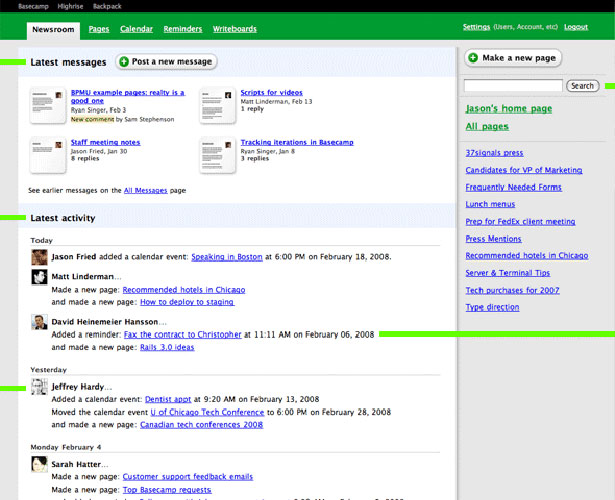This screenshot has width=615, height=500.
Task: Open the Writeboards tab
Action: point(235,29)
